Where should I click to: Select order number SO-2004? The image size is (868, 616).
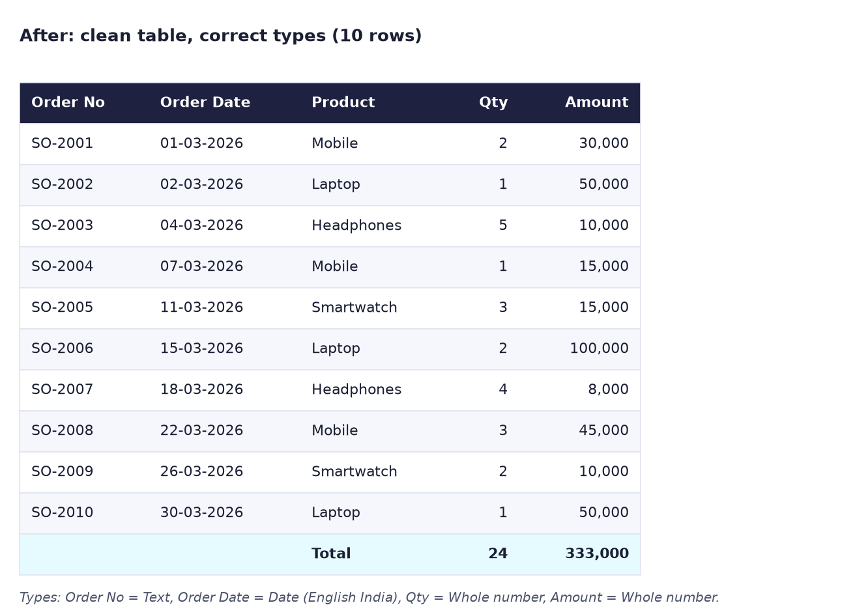[x=63, y=267]
